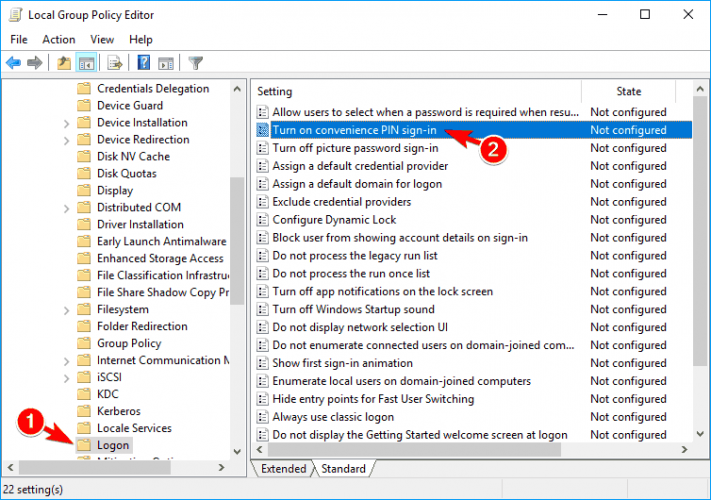This screenshot has width=711, height=500.
Task: Switch to the Standard tab
Action: pyautogui.click(x=343, y=468)
